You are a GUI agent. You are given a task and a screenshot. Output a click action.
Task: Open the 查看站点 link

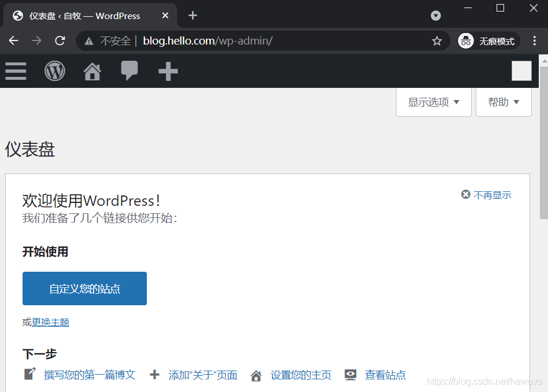pos(385,375)
